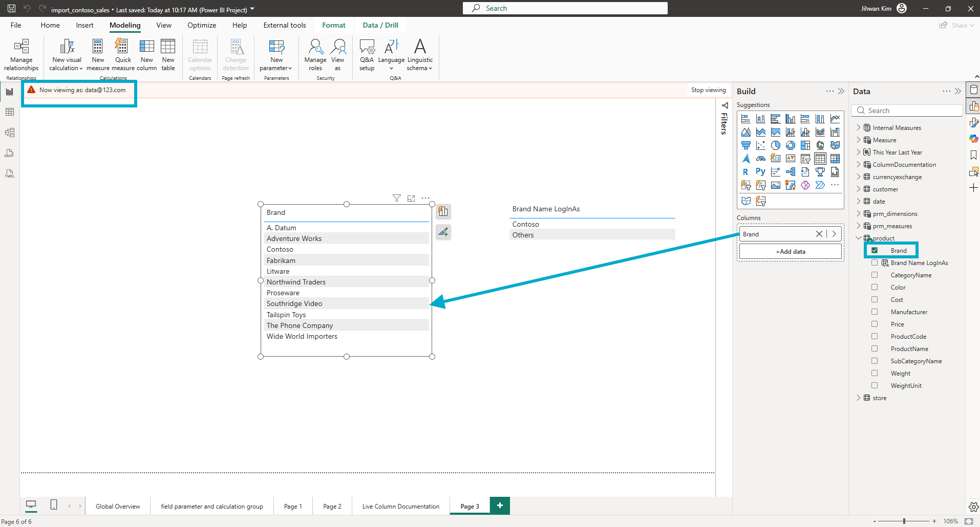Screen dimensions: 980x527
Task: Expand the Internal Measures folder
Action: coord(859,127)
